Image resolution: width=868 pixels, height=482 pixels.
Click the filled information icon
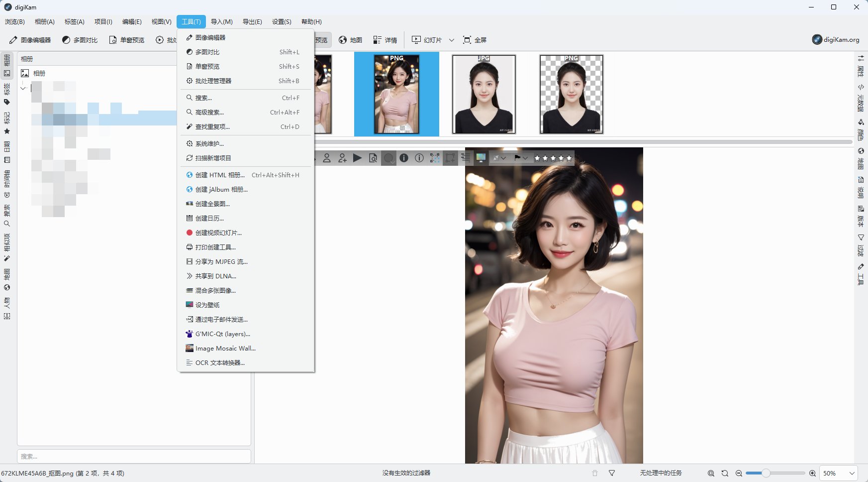pos(404,158)
